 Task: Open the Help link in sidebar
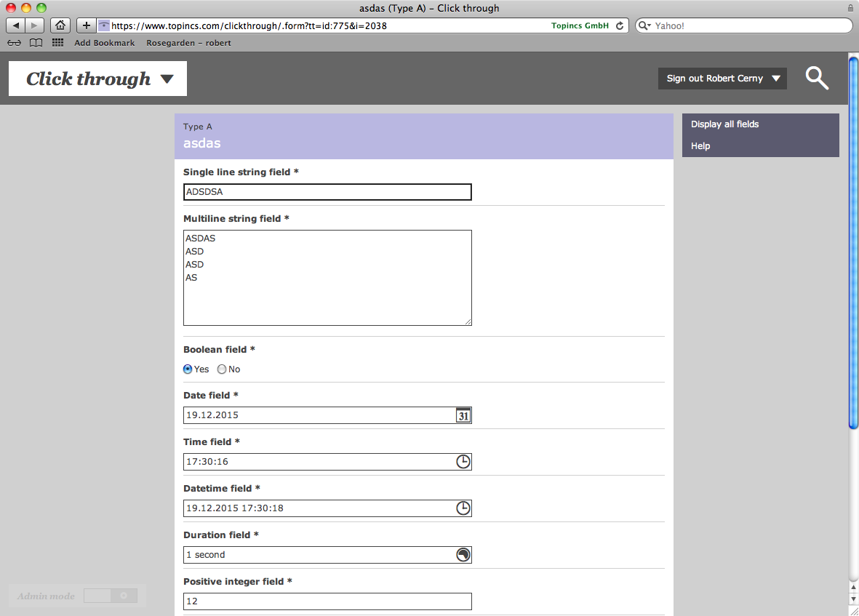pyautogui.click(x=700, y=146)
